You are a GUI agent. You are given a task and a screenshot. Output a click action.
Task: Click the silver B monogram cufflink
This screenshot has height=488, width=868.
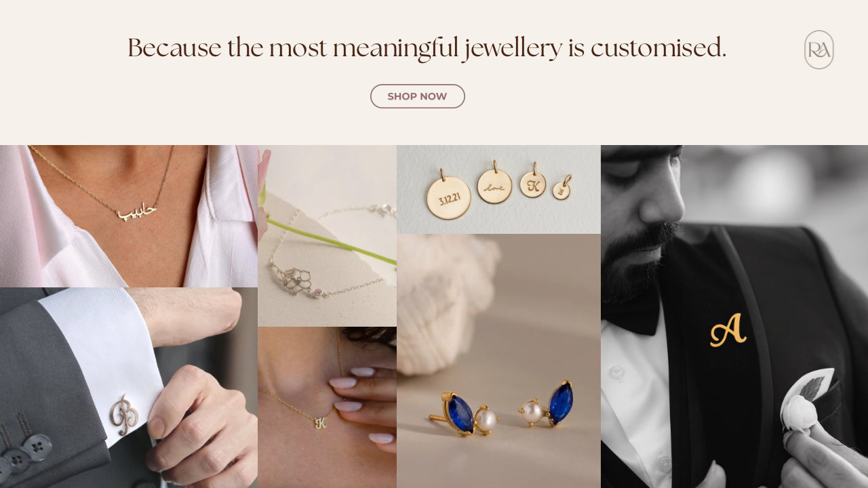[124, 415]
